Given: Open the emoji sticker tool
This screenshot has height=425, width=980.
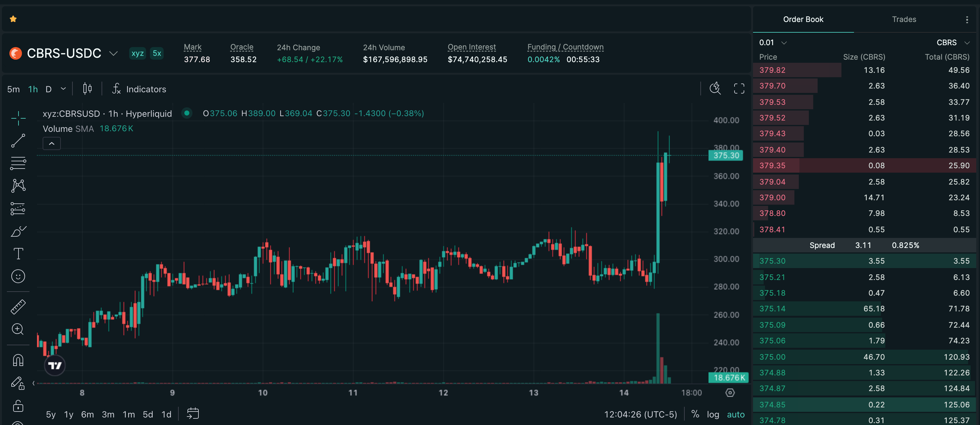Looking at the screenshot, I should pyautogui.click(x=18, y=276).
